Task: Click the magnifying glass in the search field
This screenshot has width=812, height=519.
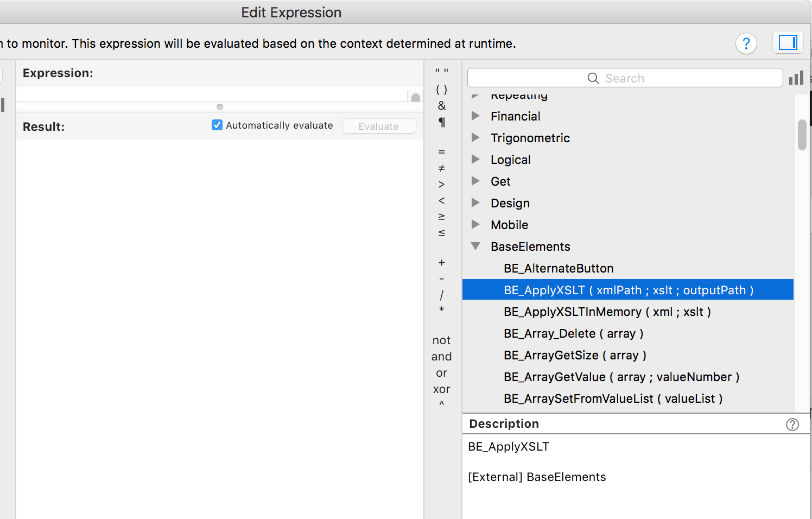Action: point(593,78)
